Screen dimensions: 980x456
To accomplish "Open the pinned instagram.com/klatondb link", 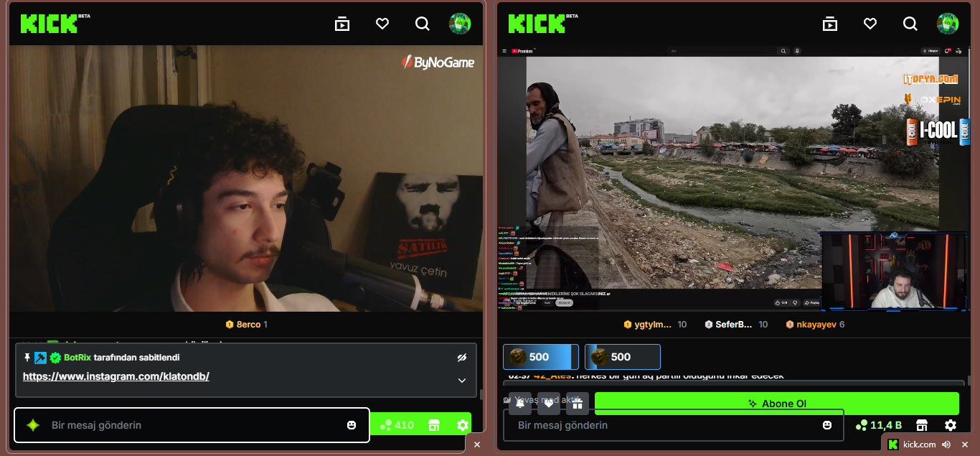I will (x=116, y=376).
